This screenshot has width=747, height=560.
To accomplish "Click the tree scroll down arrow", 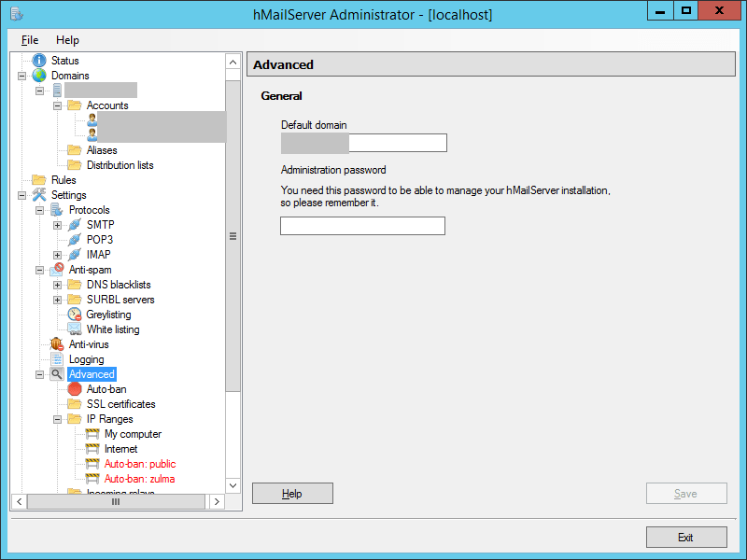I will 233,485.
